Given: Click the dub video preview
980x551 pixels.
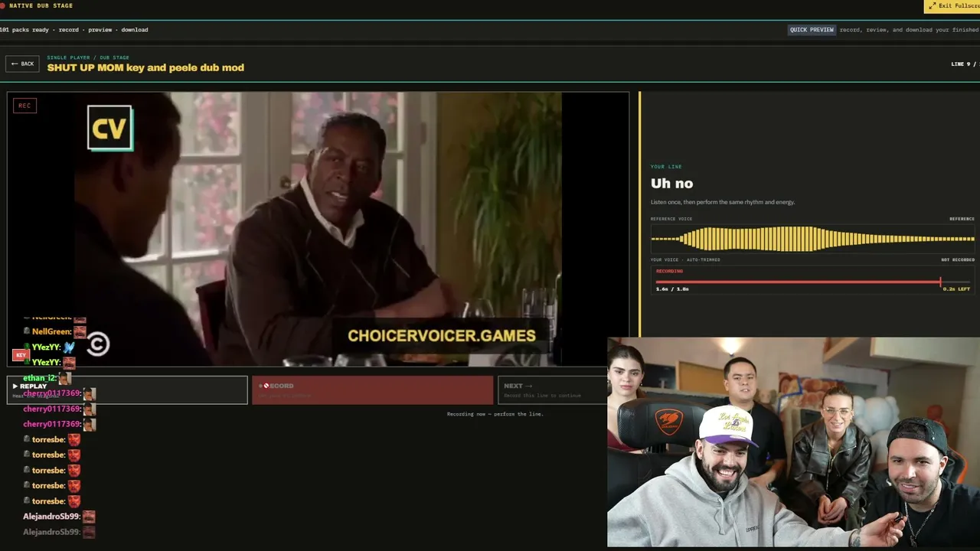Looking at the screenshot, I should pyautogui.click(x=318, y=229).
